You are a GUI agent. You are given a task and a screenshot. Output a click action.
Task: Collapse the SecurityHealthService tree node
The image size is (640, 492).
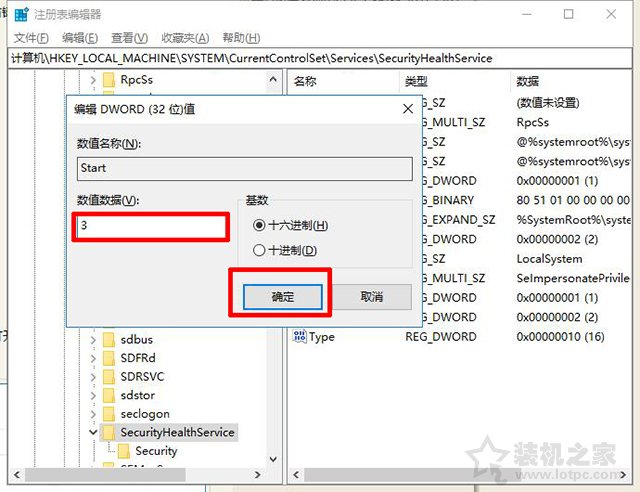pos(93,433)
